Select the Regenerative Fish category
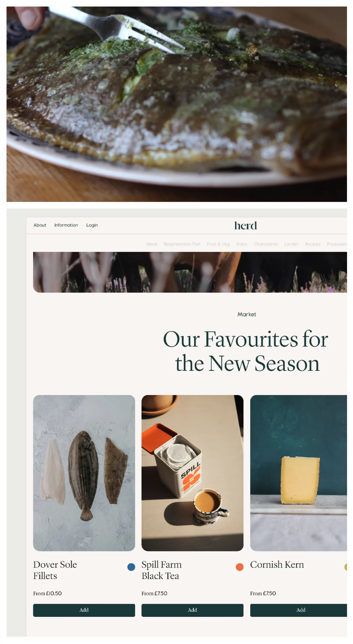 pyautogui.click(x=182, y=244)
